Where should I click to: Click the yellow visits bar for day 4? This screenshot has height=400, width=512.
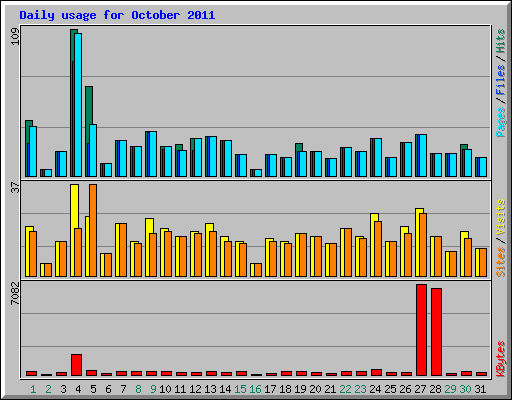point(74,230)
